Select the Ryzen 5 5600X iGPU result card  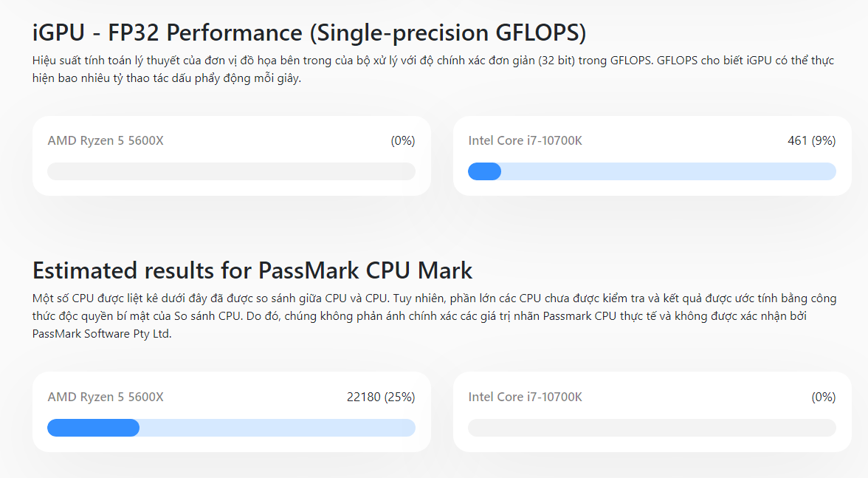[232, 156]
